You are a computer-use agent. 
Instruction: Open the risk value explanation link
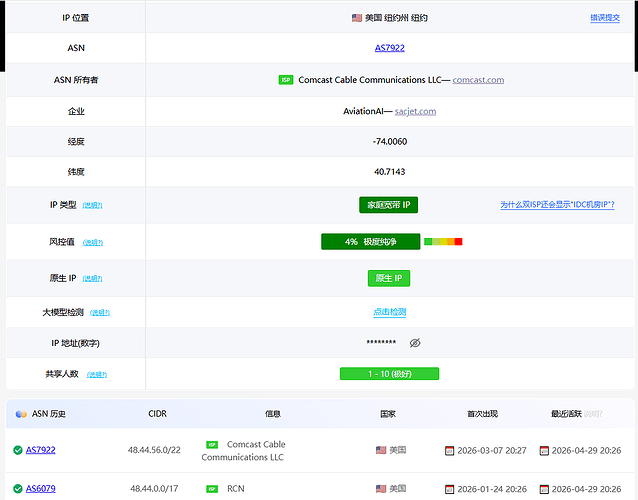click(x=93, y=242)
